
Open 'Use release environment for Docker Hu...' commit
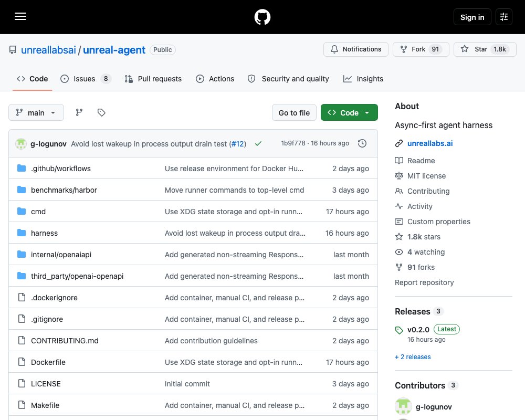point(234,169)
